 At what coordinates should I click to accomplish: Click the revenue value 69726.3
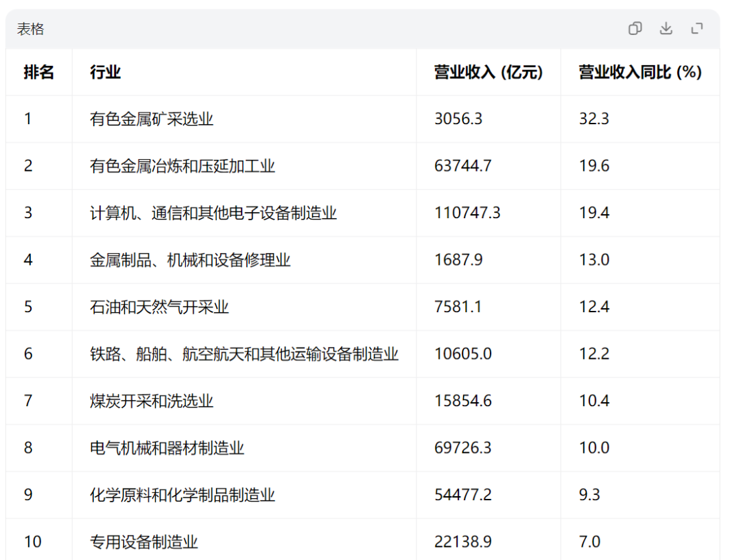tap(463, 447)
